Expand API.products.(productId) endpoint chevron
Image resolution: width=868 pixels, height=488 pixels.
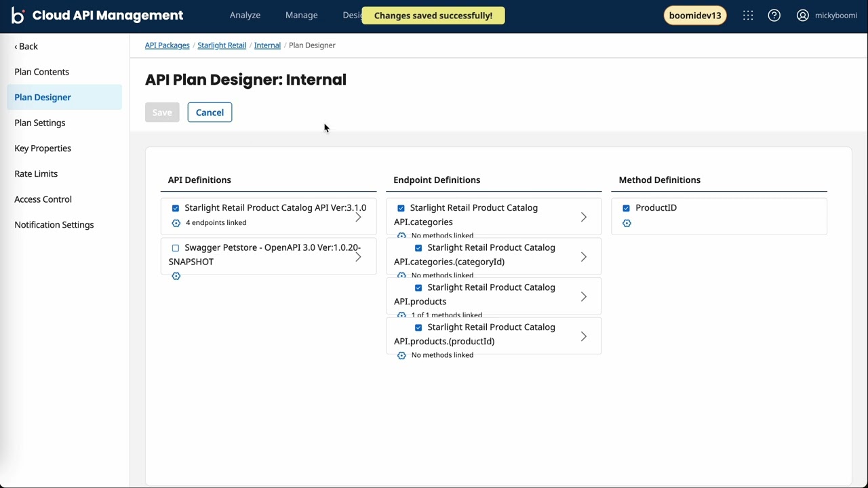(583, 336)
